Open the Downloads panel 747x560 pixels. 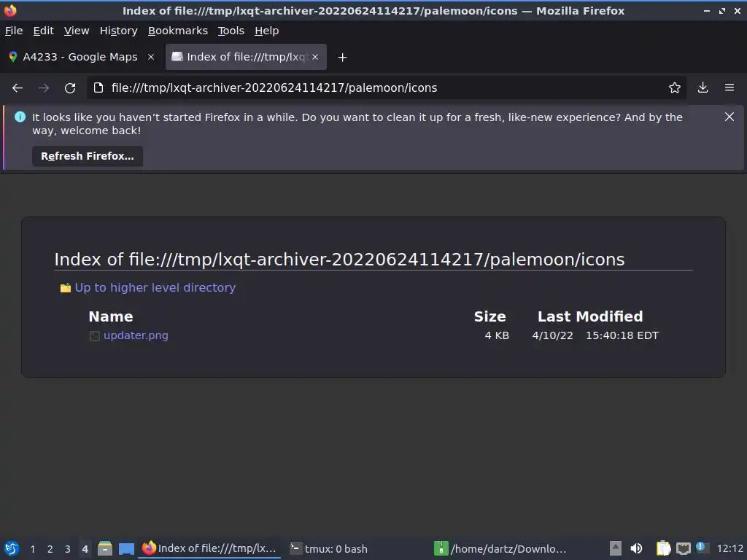[703, 87]
